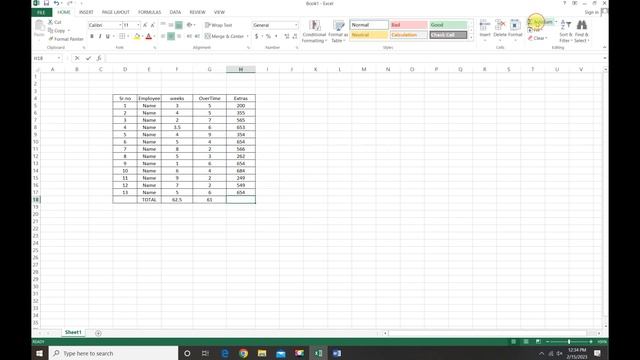This screenshot has height=360, width=640.
Task: Click the Format Painter brush
Action: click(66, 39)
